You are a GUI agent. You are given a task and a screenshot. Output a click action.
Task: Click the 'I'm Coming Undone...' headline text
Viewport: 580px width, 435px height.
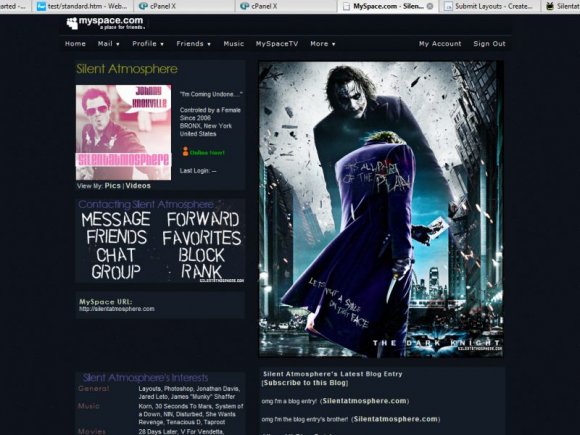click(x=211, y=94)
